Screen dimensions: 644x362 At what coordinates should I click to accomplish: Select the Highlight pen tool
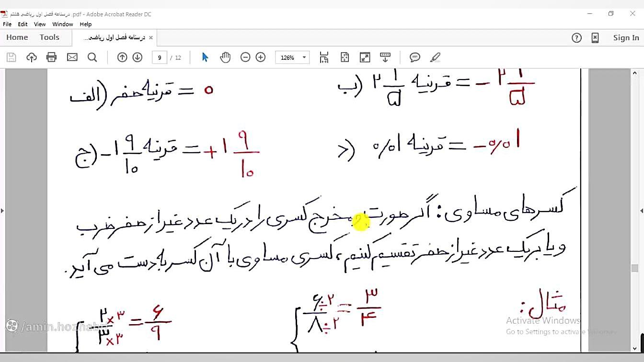tap(435, 57)
